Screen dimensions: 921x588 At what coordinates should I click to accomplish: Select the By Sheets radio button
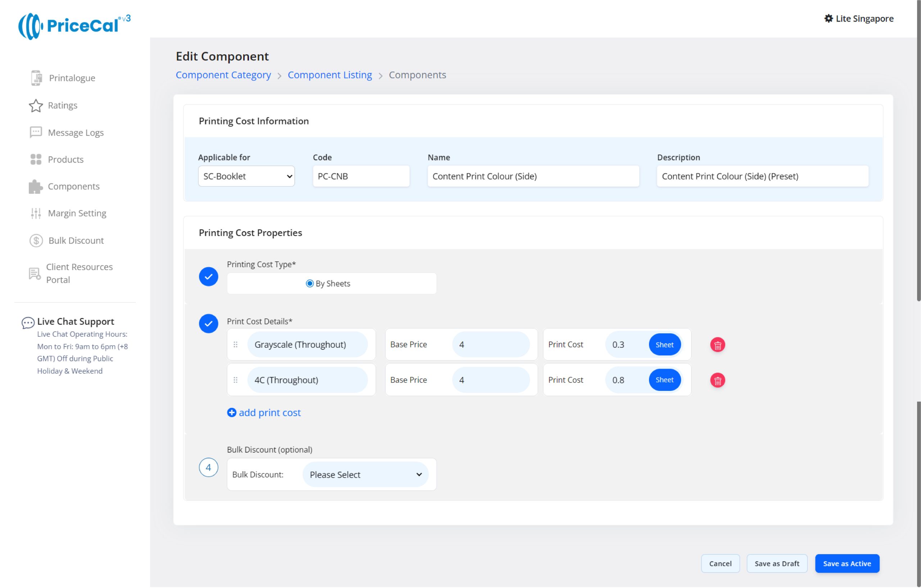tap(310, 284)
